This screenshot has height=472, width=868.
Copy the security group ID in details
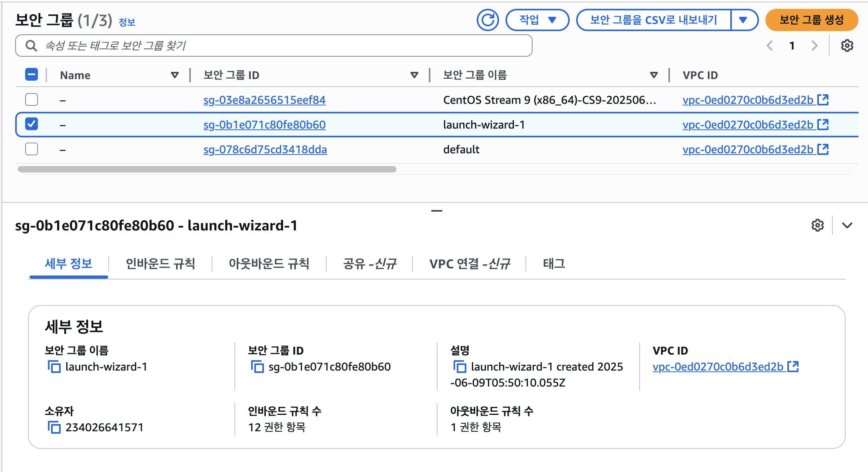click(x=258, y=367)
